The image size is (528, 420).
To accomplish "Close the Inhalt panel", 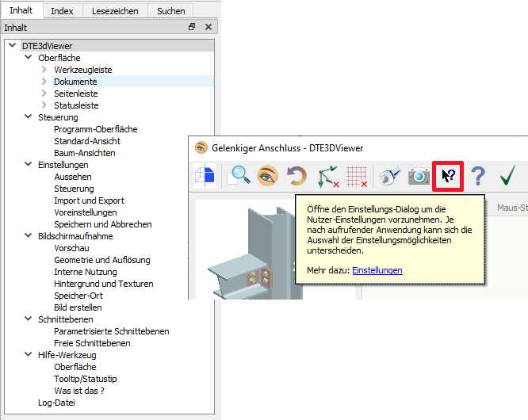I will (208, 27).
